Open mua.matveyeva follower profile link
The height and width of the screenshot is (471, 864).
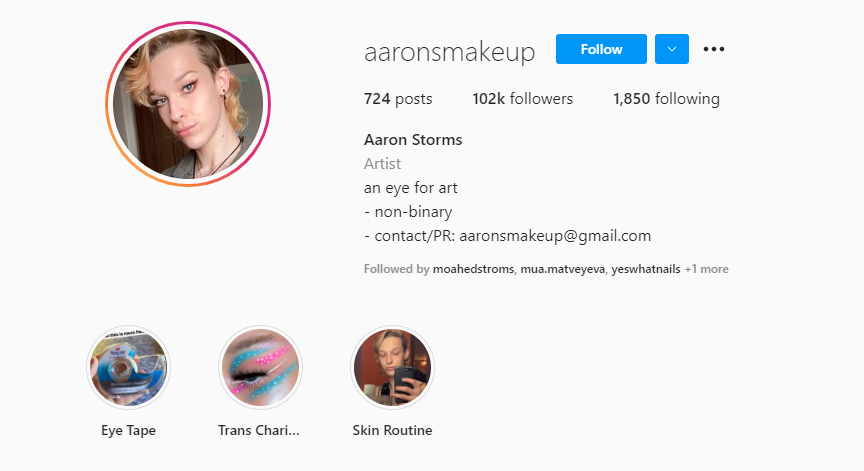click(563, 269)
